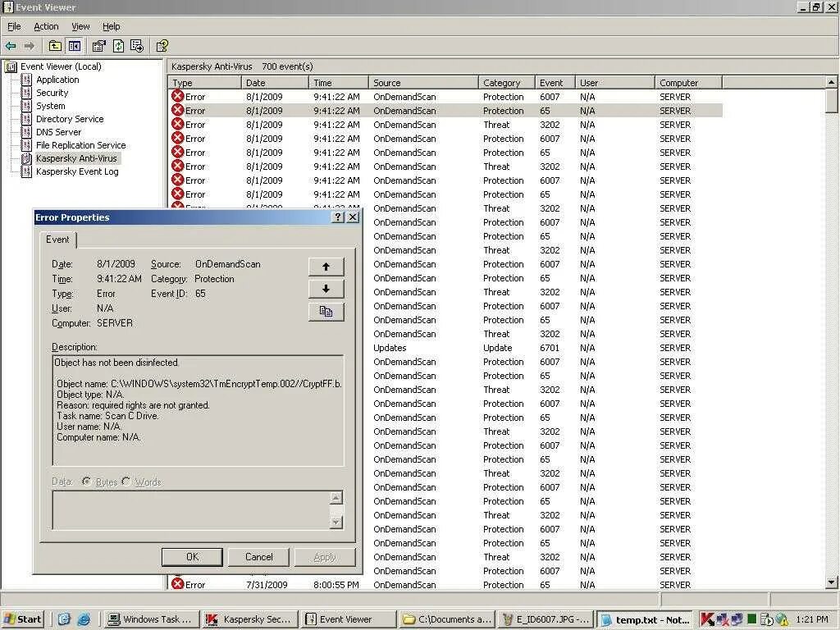Select the first Error row with event 6007
The width and height of the screenshot is (840, 630).
tap(445, 97)
